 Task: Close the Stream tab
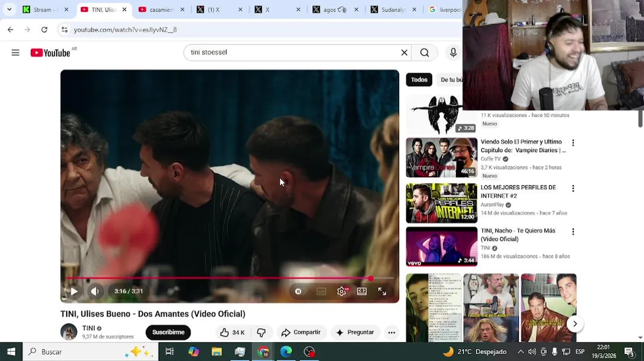[66, 10]
